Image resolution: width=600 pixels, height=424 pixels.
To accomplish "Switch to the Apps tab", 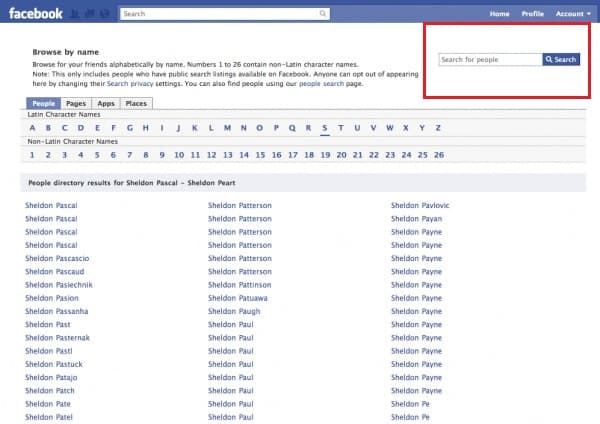I will click(105, 103).
